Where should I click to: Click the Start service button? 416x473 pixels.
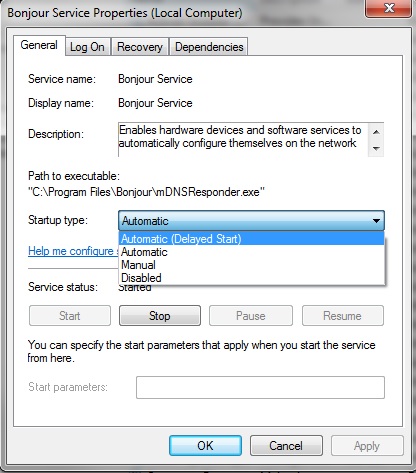coord(70,316)
